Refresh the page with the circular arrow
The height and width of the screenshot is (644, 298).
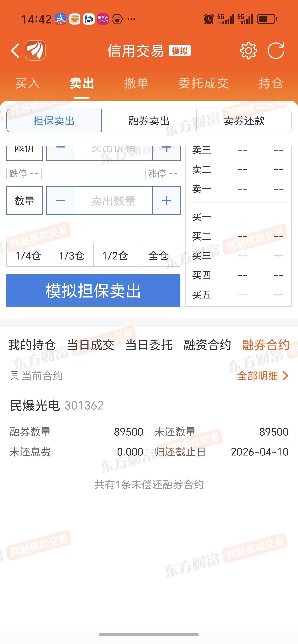point(276,51)
